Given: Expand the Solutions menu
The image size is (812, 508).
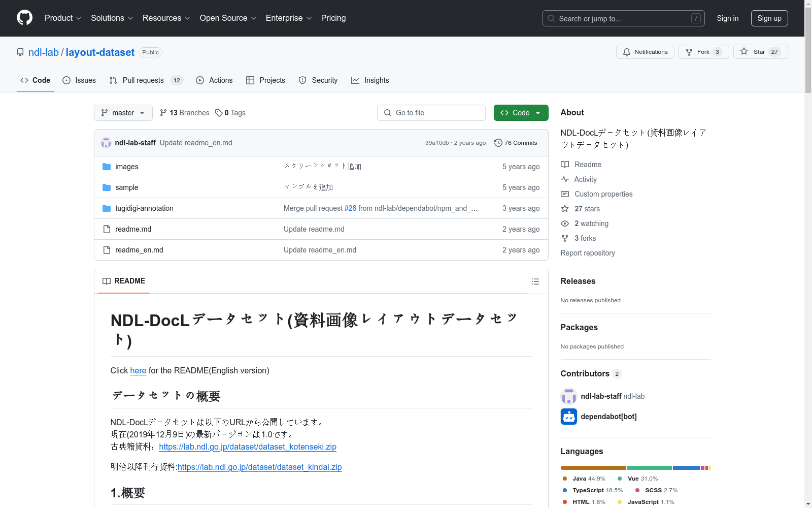Looking at the screenshot, I should 112,18.
